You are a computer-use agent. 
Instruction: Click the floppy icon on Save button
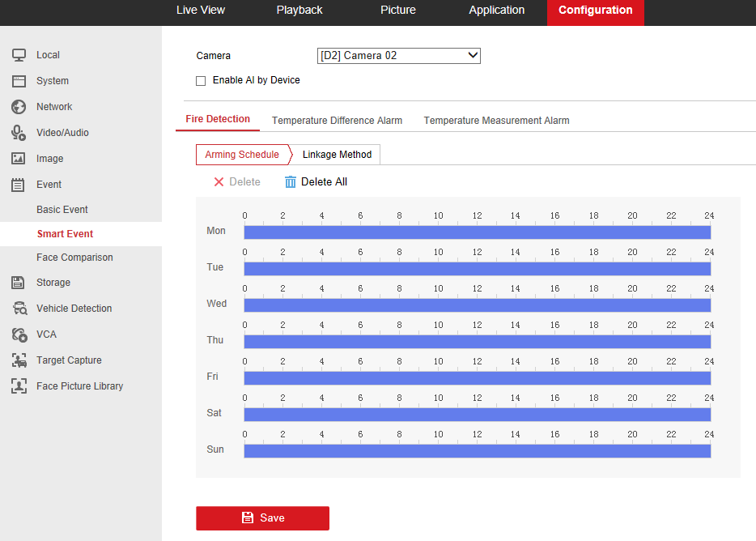[x=248, y=518]
